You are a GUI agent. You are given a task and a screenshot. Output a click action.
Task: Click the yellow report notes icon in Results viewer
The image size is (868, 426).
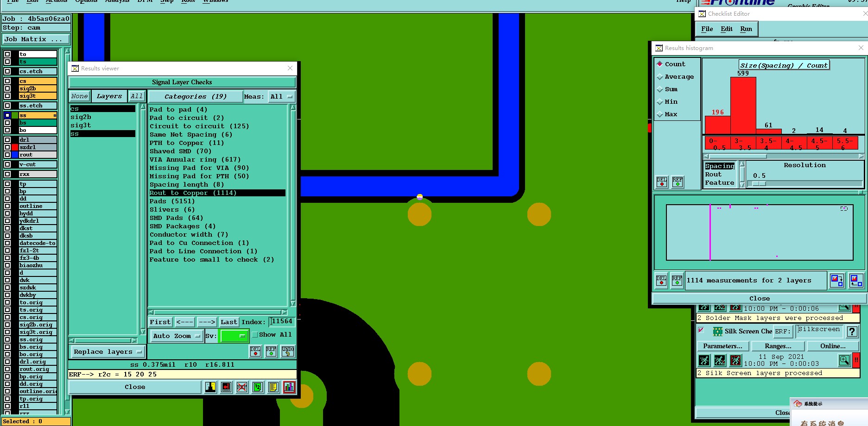point(273,387)
